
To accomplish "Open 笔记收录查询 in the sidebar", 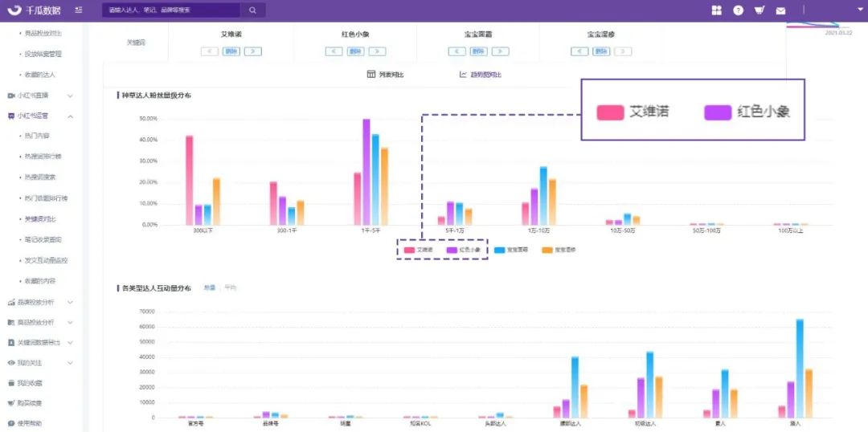I will coord(43,239).
